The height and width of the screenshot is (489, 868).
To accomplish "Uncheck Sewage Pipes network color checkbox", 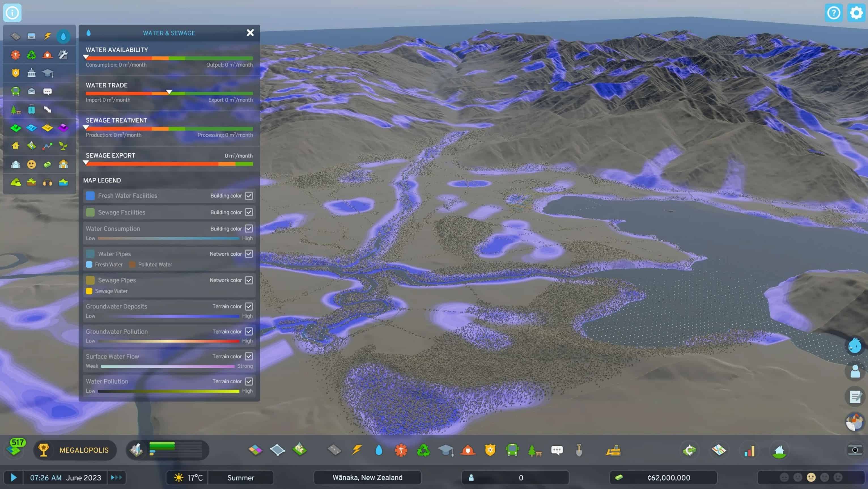I will pyautogui.click(x=249, y=280).
